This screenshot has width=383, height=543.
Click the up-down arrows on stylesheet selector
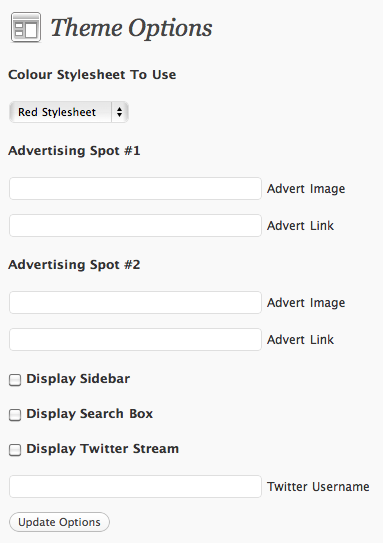coord(119,112)
